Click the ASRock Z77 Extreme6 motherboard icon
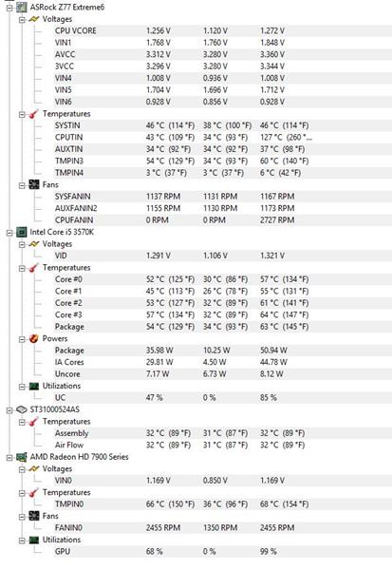The width and height of the screenshot is (392, 570). [22, 7]
